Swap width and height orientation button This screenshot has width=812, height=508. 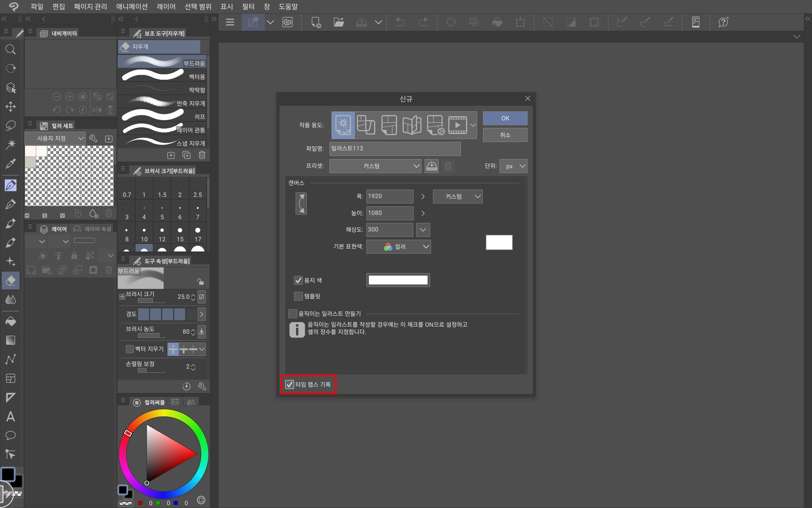click(301, 204)
